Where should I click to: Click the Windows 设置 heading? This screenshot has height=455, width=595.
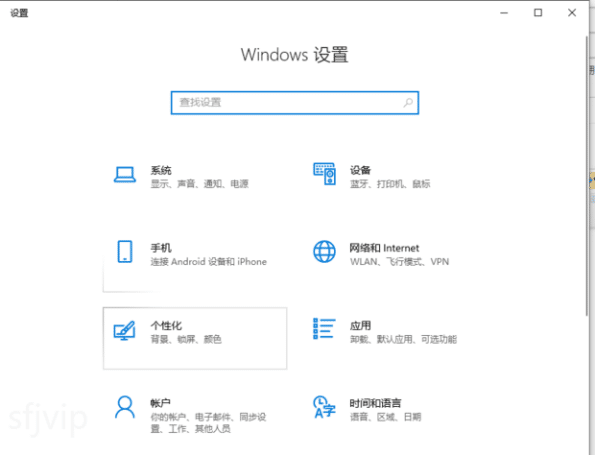tap(295, 55)
